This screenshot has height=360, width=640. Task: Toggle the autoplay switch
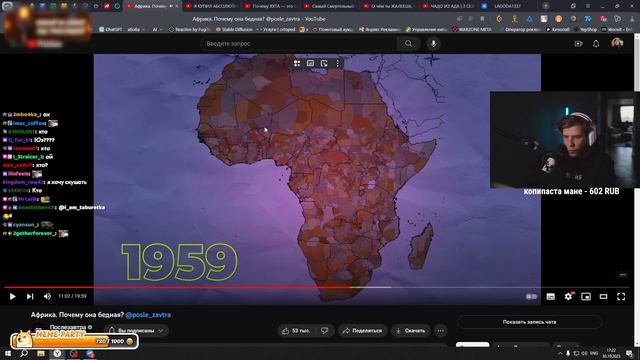tap(531, 297)
